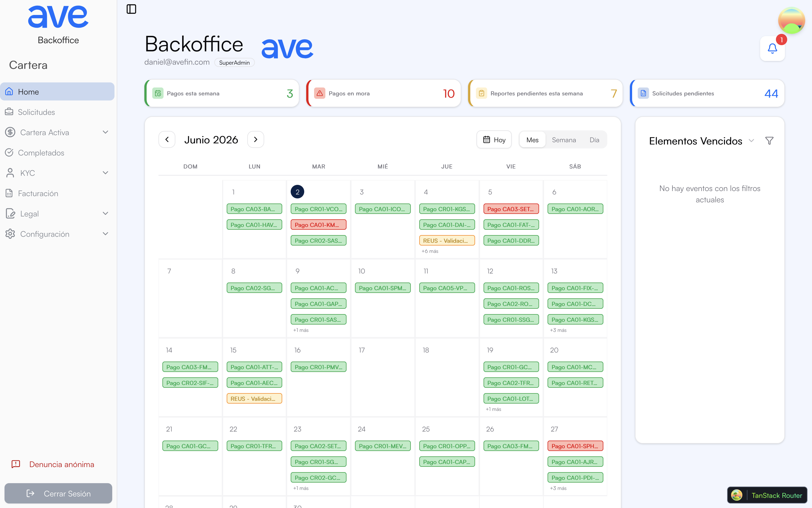
Task: Click the Solicitudes briefcase icon
Action: pos(9,111)
